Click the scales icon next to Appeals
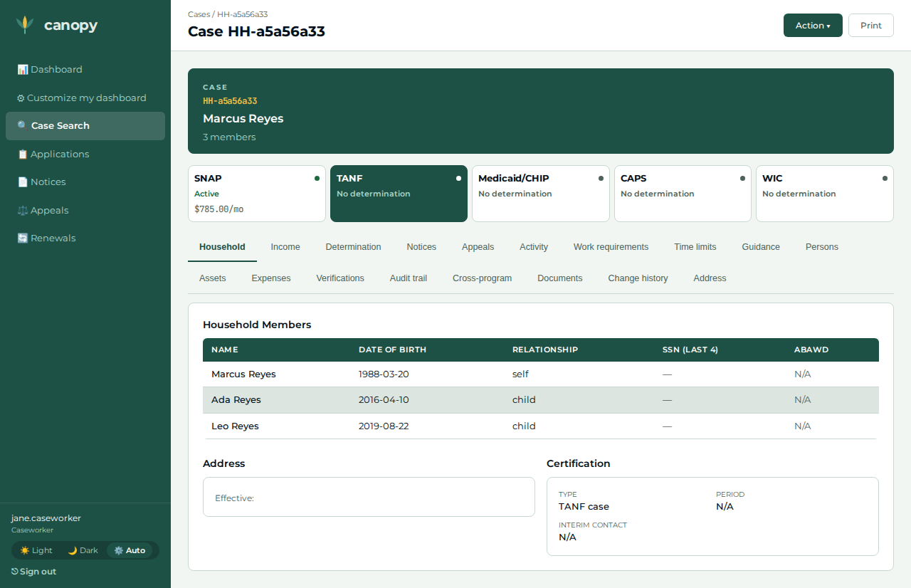The image size is (911, 588). pyautogui.click(x=22, y=211)
